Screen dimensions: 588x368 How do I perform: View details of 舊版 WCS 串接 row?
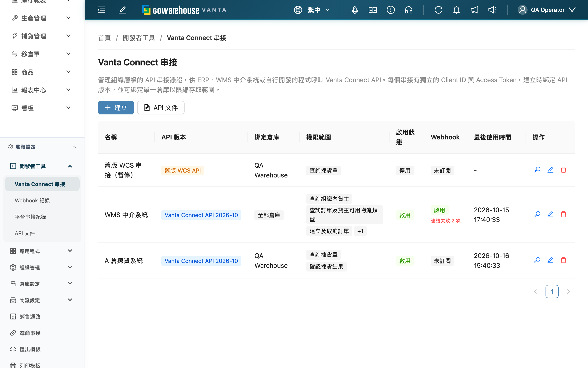click(537, 170)
